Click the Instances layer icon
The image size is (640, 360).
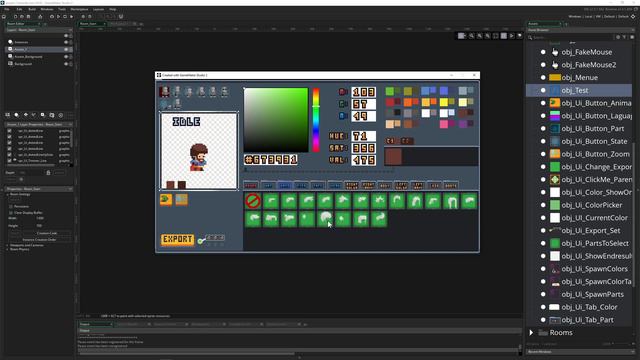pyautogui.click(x=10, y=42)
